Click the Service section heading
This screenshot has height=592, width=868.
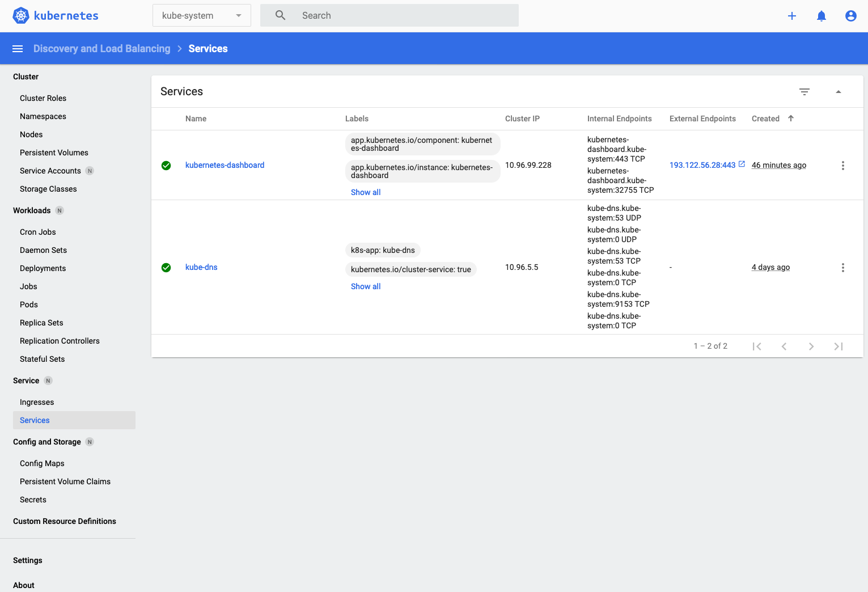(26, 380)
